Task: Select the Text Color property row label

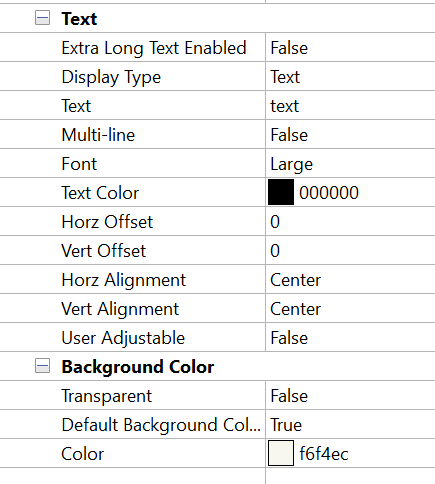Action: [100, 192]
